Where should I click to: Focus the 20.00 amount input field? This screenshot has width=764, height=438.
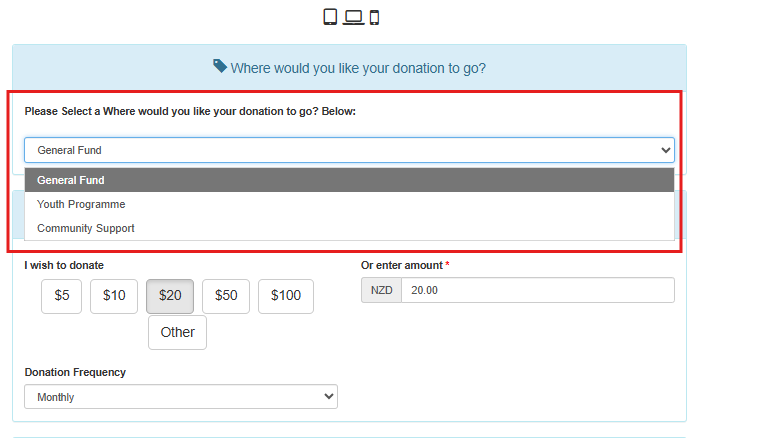tap(538, 290)
